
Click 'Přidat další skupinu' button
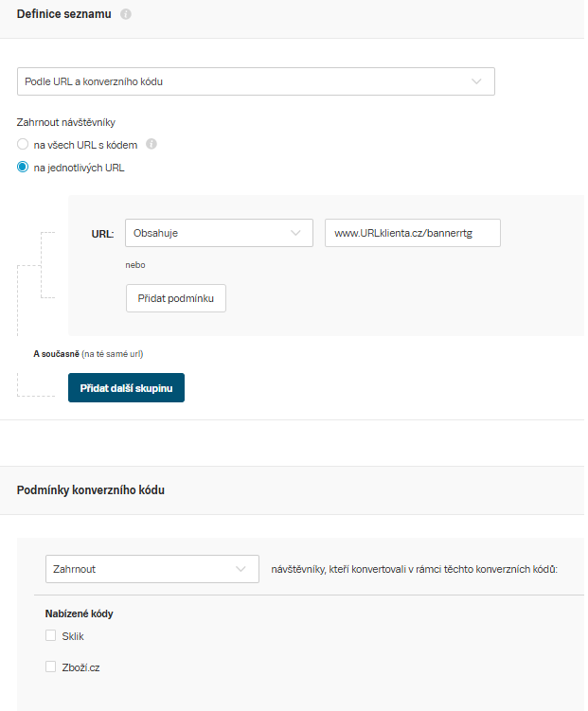[x=127, y=388]
